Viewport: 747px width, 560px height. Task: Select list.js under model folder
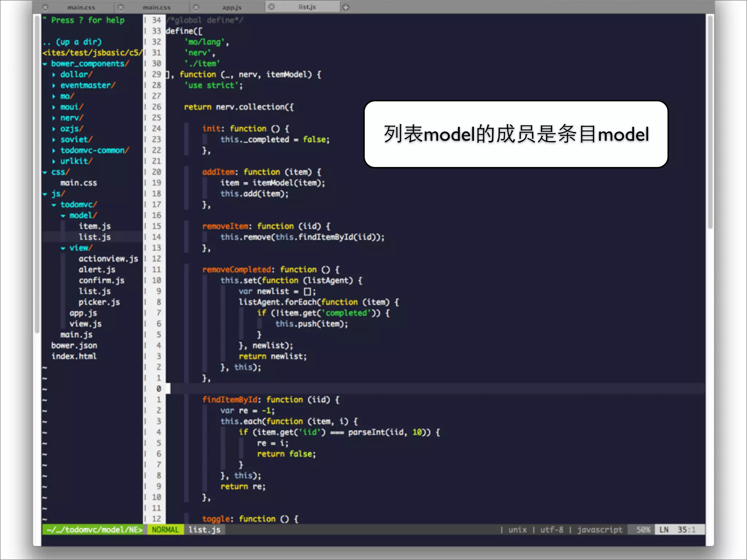coord(95,237)
